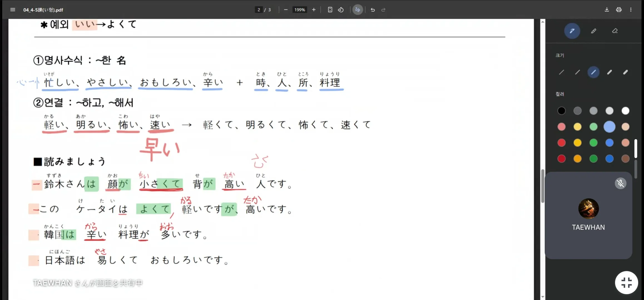Viewport: 644px width, 300px height.
Task: Click the muted microphone icon on TAEWHAN tile
Action: click(620, 183)
